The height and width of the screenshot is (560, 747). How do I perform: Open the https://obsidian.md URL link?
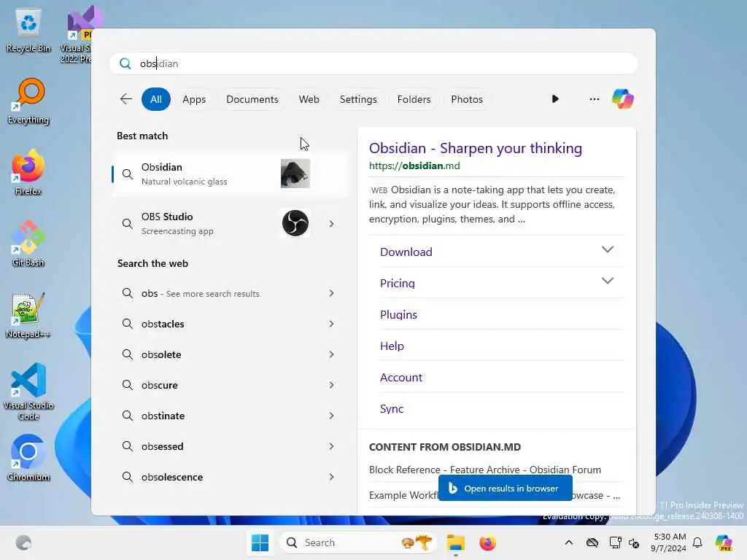coord(414,166)
